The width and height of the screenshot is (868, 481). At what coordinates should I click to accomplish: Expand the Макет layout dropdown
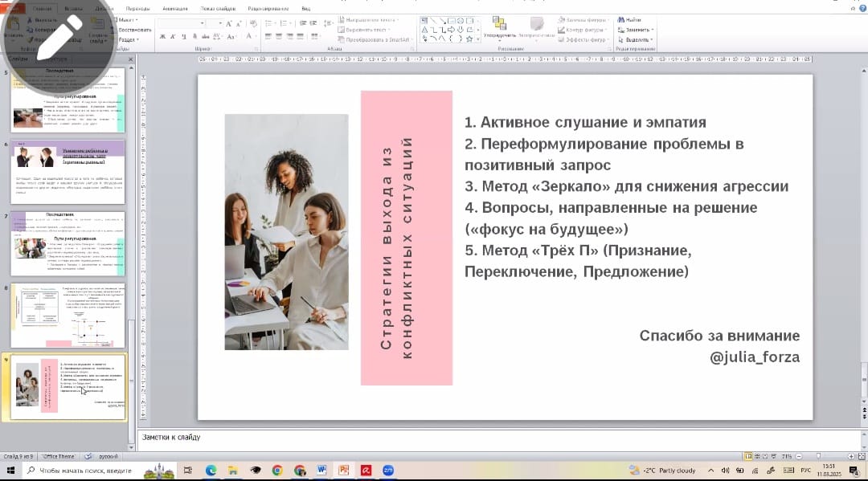coord(127,19)
